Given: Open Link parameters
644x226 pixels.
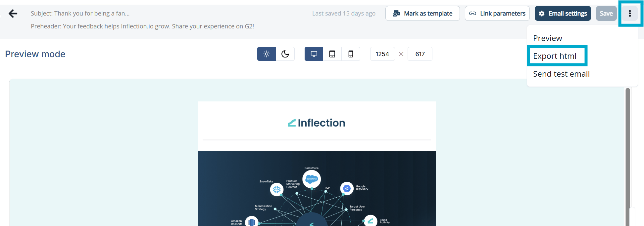Looking at the screenshot, I should (497, 14).
